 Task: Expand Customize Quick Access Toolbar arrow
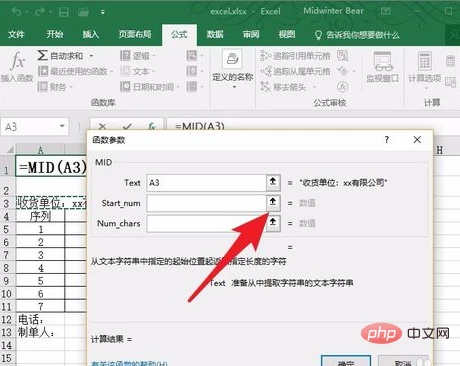click(x=103, y=12)
